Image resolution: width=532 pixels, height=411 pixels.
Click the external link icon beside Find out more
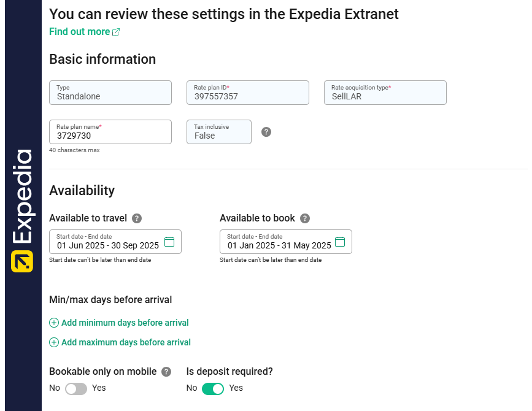click(116, 32)
